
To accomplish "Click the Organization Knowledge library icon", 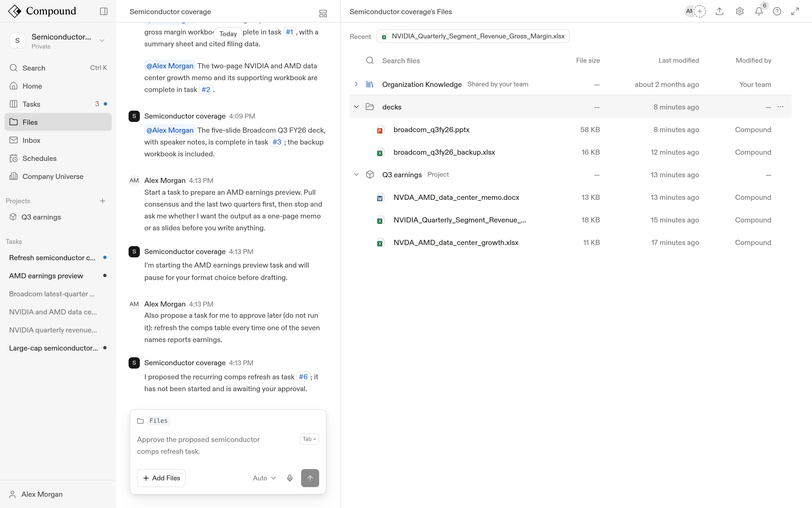I will click(x=370, y=84).
